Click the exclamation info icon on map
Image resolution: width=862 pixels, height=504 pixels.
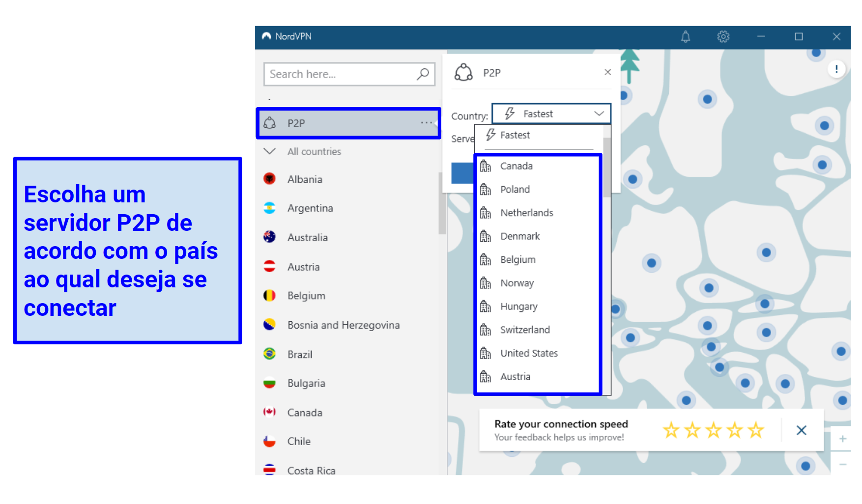(836, 69)
